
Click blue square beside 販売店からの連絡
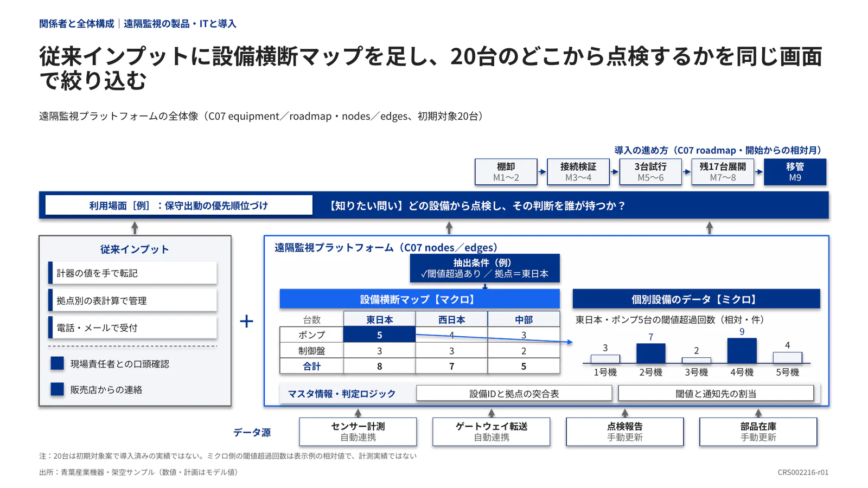click(x=57, y=389)
